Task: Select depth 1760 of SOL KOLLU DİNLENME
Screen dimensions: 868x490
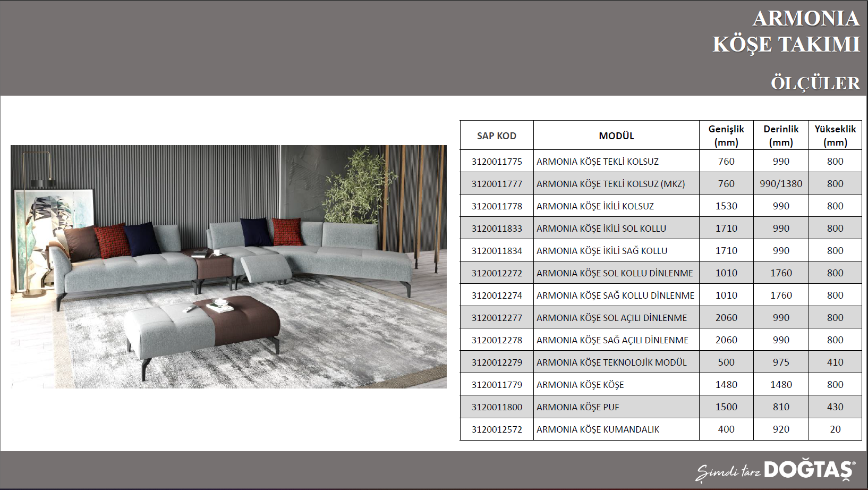Action: click(781, 273)
